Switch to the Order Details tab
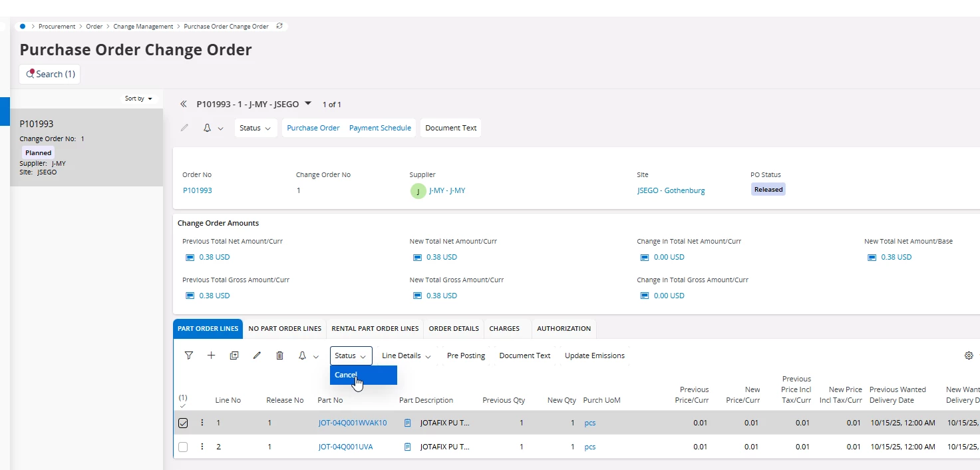This screenshot has height=470, width=980. point(454,329)
